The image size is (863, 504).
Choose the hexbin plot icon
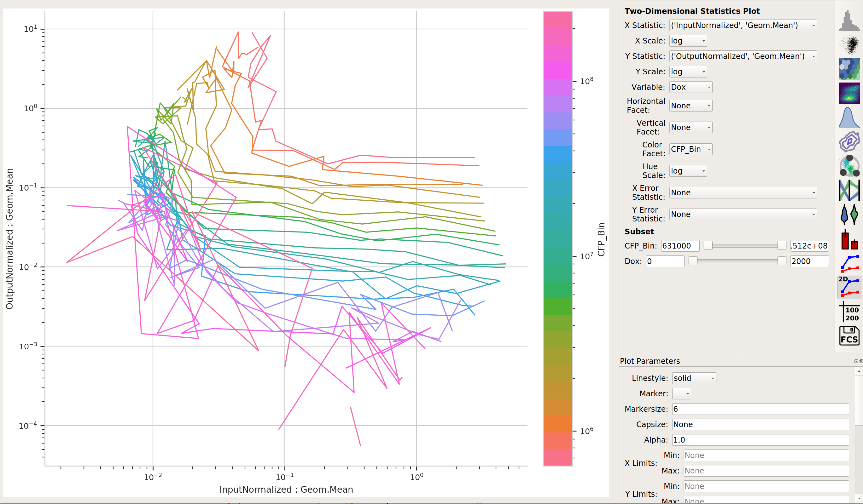pyautogui.click(x=849, y=69)
